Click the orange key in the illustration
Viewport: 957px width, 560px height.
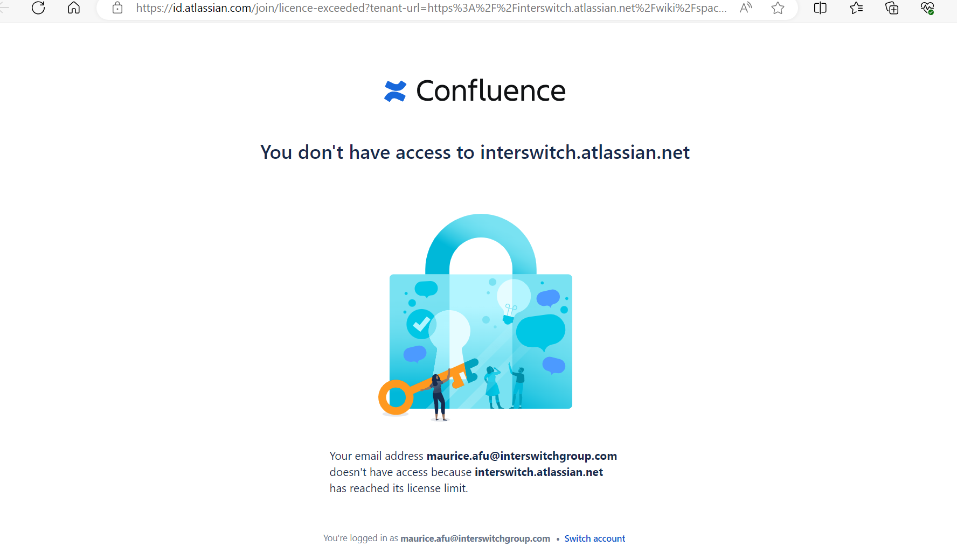(x=410, y=390)
